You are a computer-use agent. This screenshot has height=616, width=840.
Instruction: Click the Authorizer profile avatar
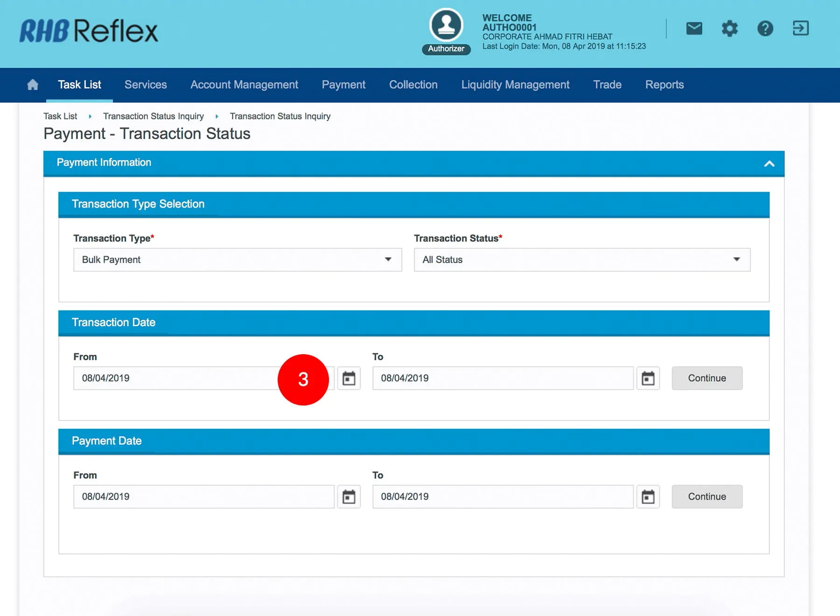pyautogui.click(x=446, y=26)
